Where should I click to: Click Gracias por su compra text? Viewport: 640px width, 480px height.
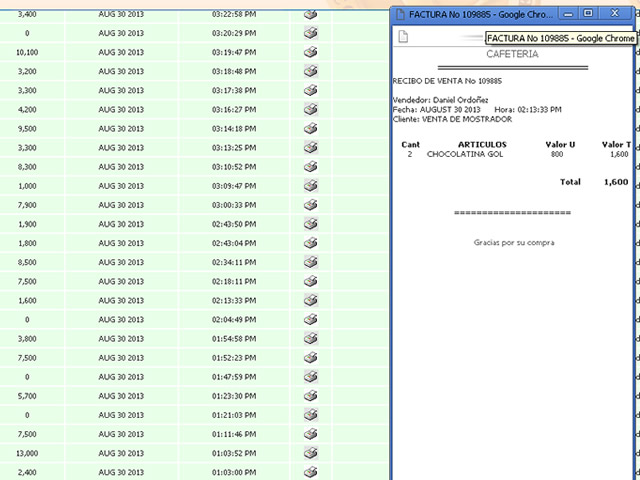pyautogui.click(x=514, y=242)
